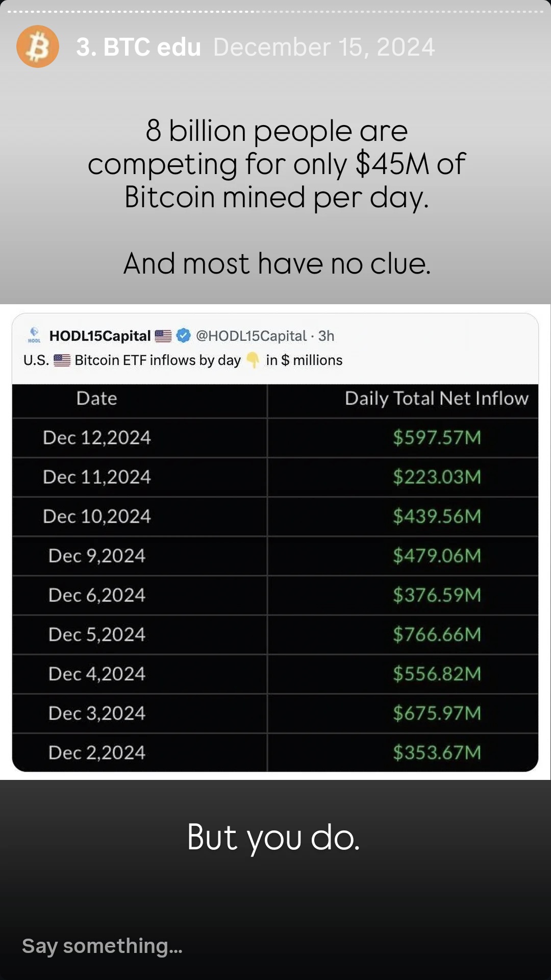Click the pointing-down hand emoji
551x980 pixels.
pyautogui.click(x=253, y=360)
